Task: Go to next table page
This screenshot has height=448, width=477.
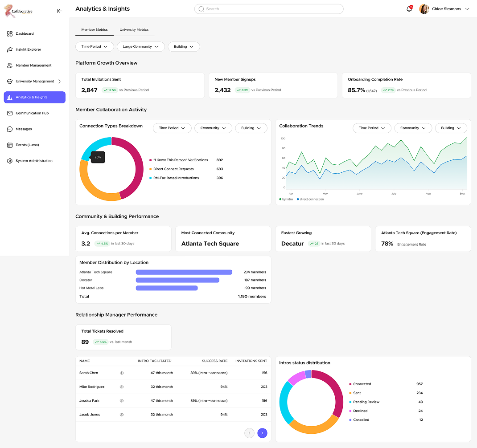Action: point(262,433)
